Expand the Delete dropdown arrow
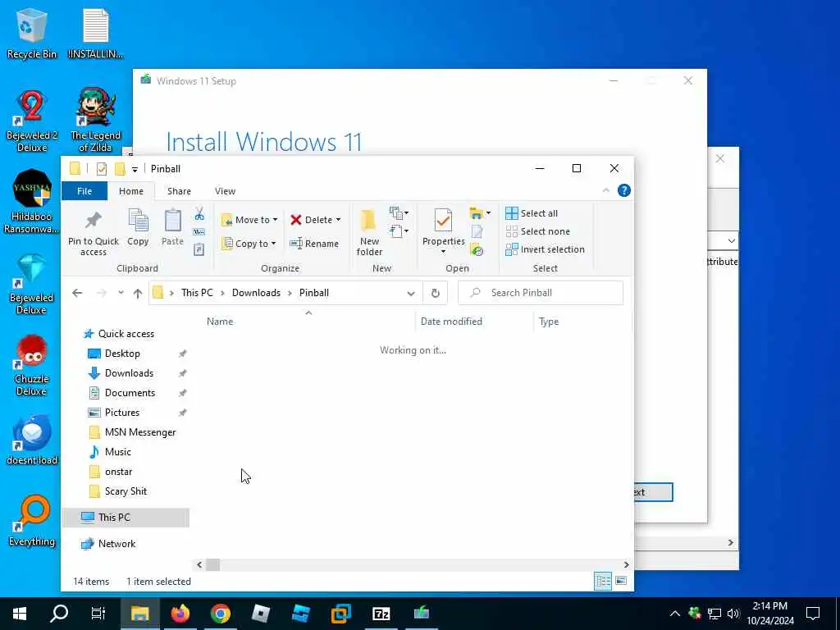 338,220
